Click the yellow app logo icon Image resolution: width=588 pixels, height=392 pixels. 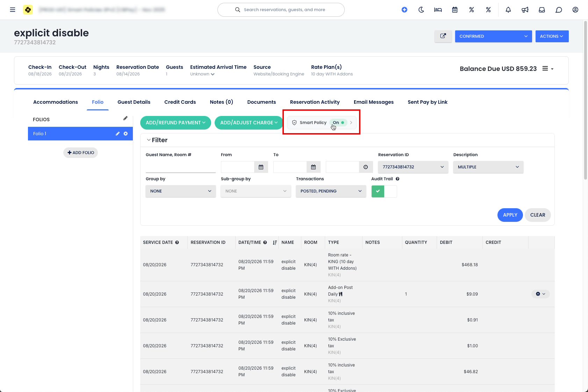[28, 10]
